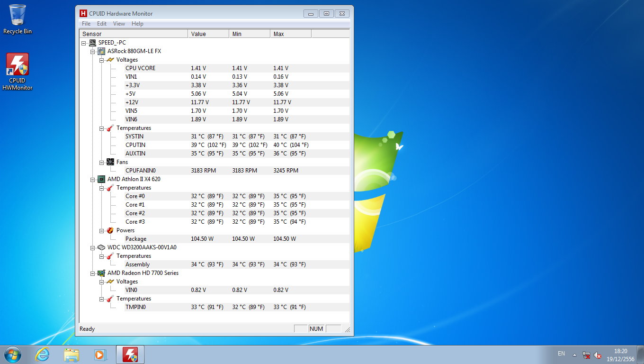This screenshot has width=644, height=364.
Task: Click the thermometer icon for ASRock Temperatures
Action: pos(110,128)
